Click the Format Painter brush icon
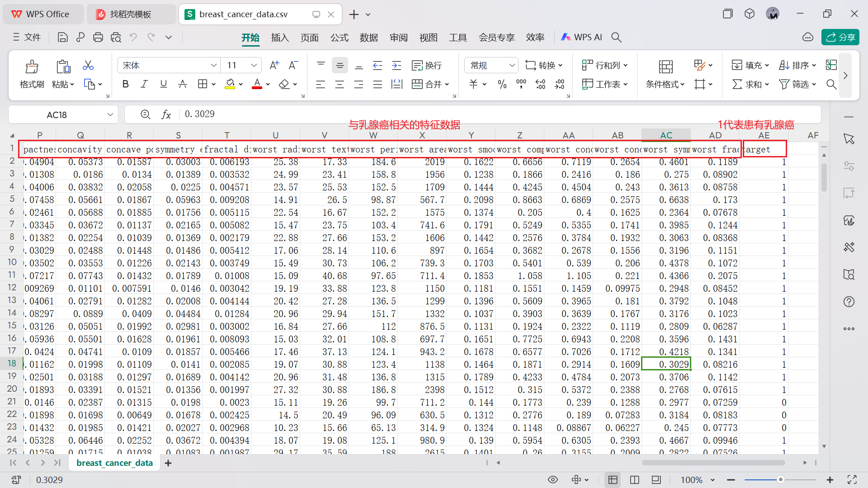The width and height of the screenshot is (868, 488). click(32, 67)
